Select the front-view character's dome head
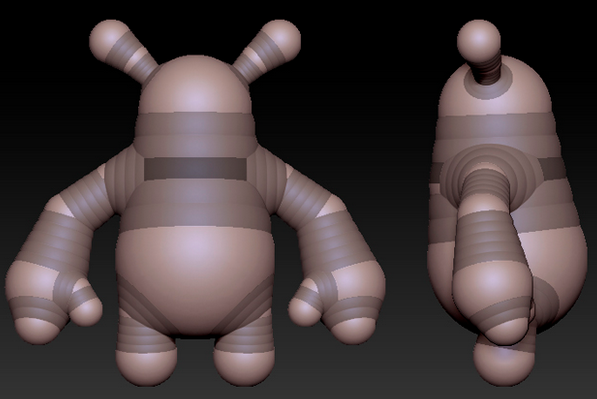 pos(195,86)
